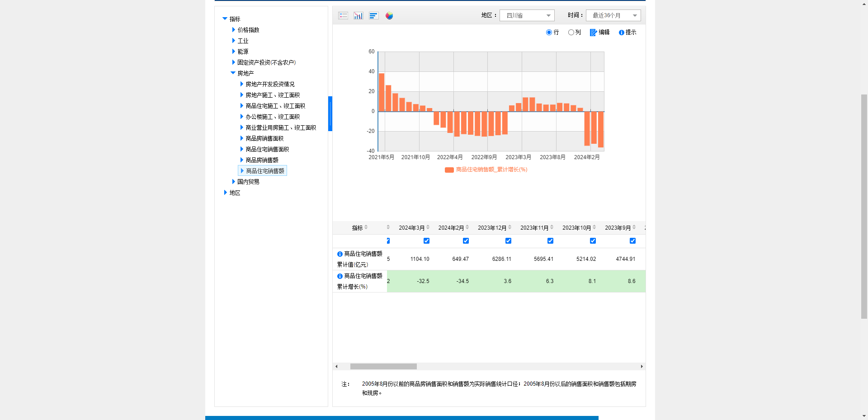The width and height of the screenshot is (868, 420).
Task: Expand the 国内贸易 tree node
Action: coord(233,182)
